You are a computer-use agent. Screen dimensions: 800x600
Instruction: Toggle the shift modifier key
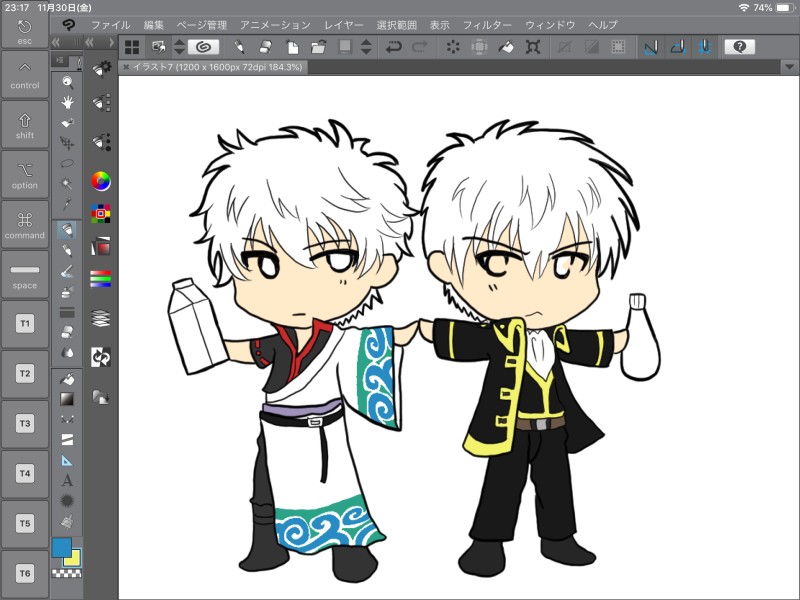point(24,125)
